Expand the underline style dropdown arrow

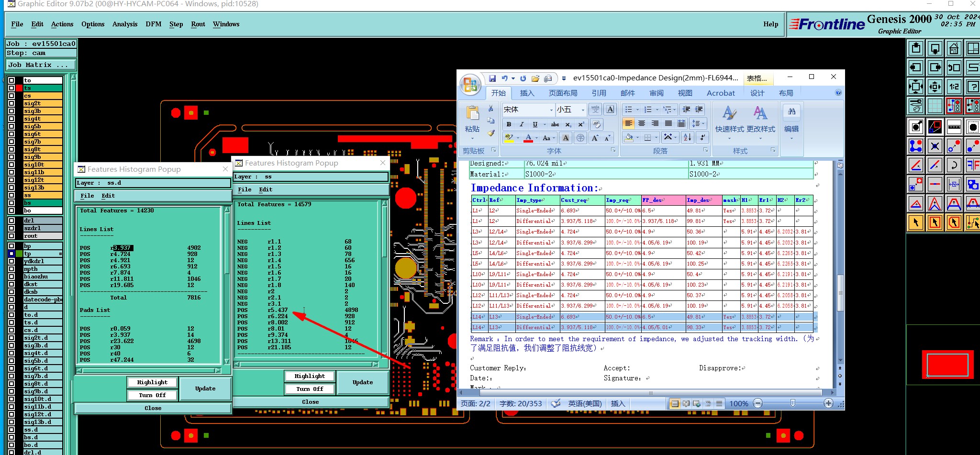click(545, 124)
